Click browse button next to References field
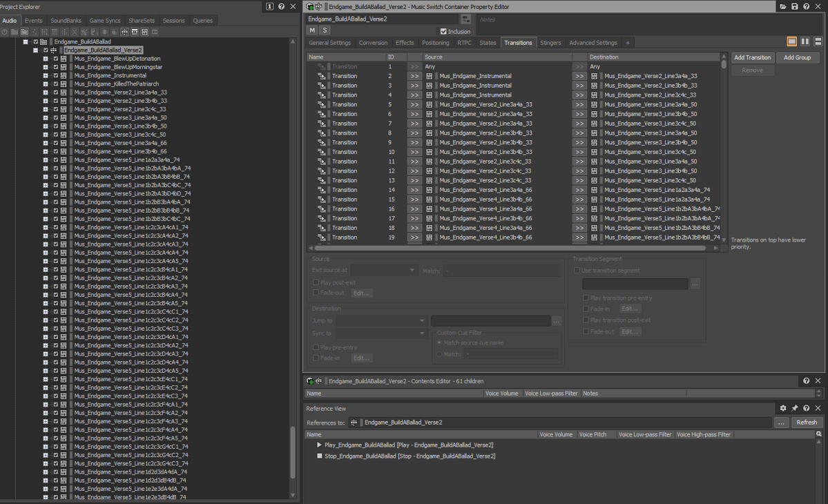The image size is (828, 504). pyautogui.click(x=781, y=423)
